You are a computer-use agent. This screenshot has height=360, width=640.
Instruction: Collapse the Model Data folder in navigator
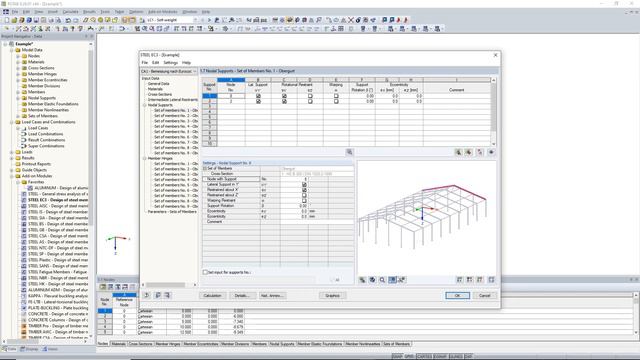click(x=11, y=50)
